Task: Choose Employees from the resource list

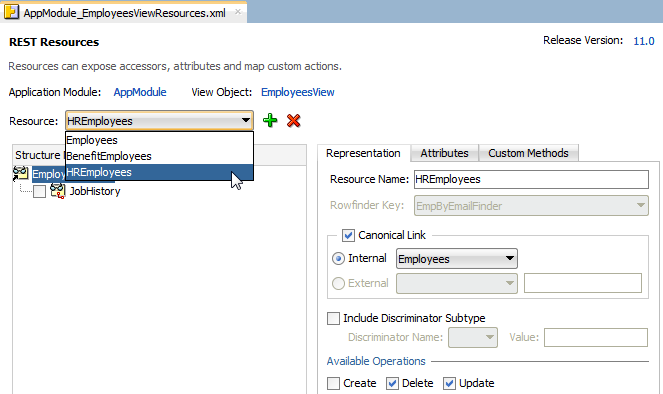Action: tap(159, 140)
